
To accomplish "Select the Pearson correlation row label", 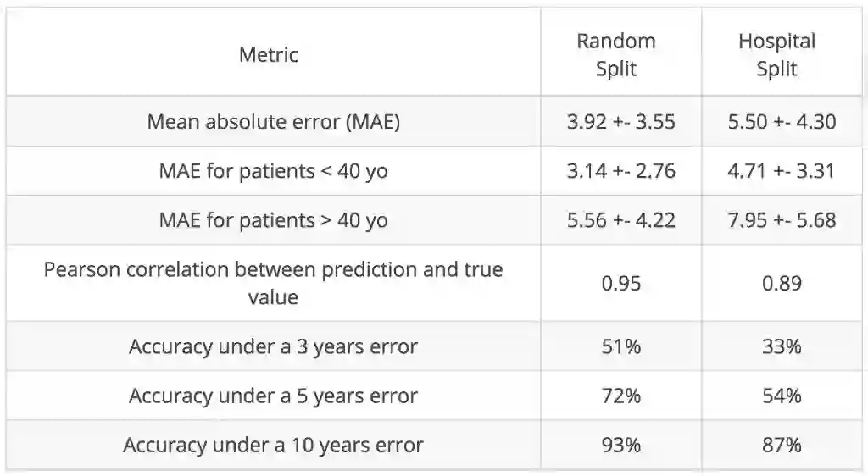I will (x=274, y=283).
